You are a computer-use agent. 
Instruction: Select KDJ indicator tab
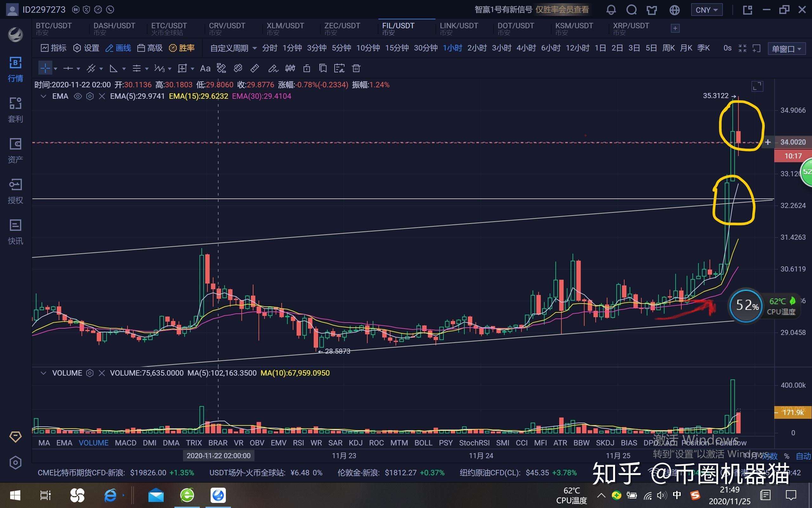point(356,443)
